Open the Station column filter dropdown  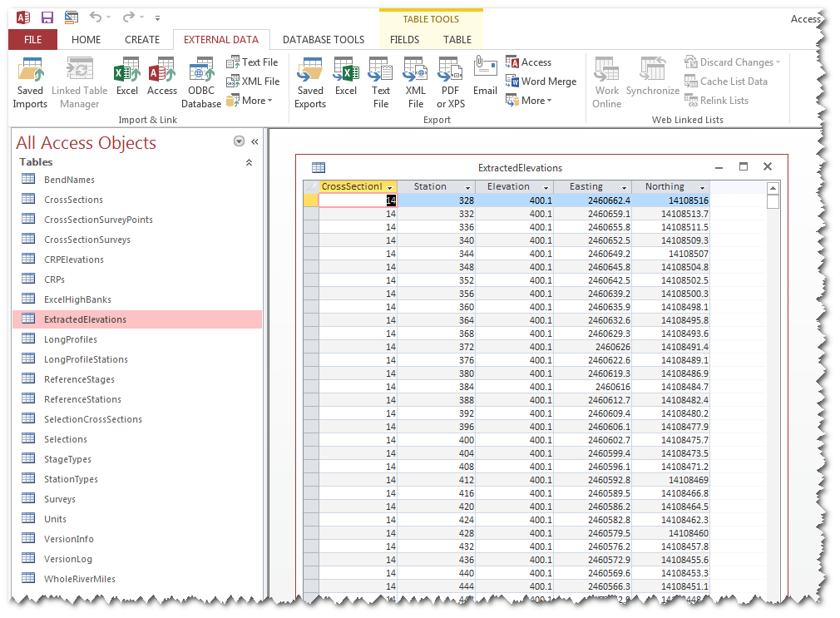pyautogui.click(x=468, y=187)
